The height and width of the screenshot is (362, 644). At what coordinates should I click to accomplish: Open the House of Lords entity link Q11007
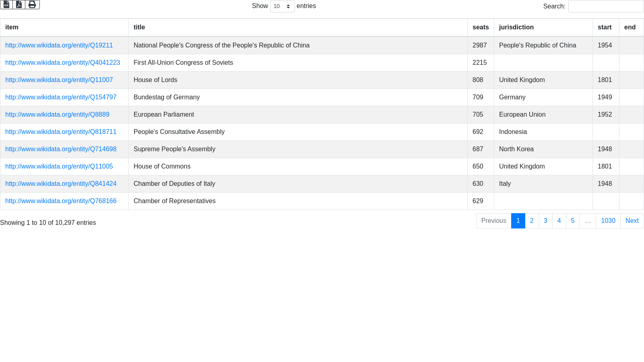(x=59, y=80)
